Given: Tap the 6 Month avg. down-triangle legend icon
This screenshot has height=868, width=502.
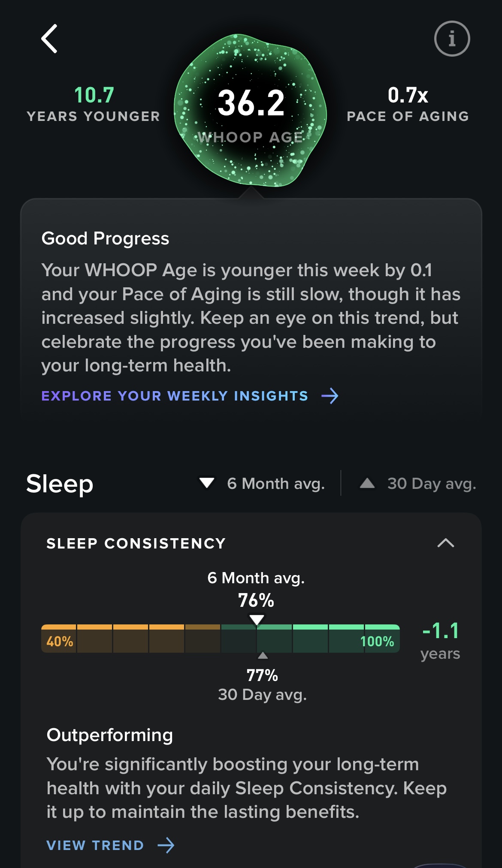Looking at the screenshot, I should point(207,483).
